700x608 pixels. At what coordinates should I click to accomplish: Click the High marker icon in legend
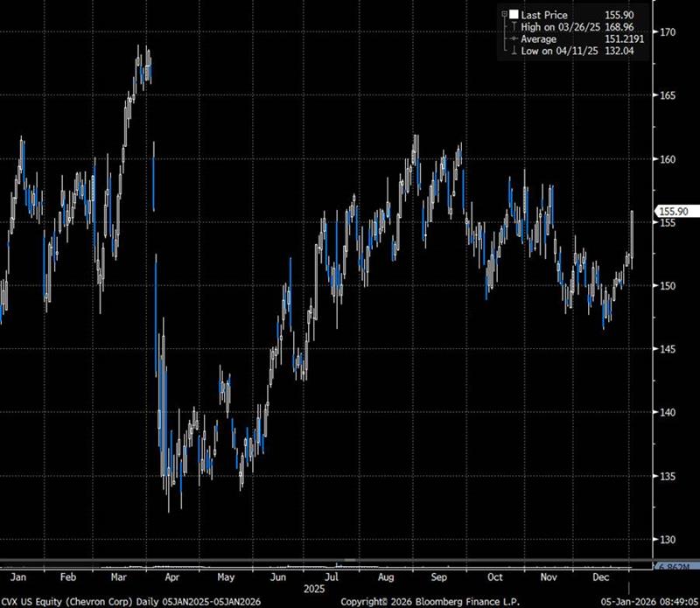pos(514,26)
